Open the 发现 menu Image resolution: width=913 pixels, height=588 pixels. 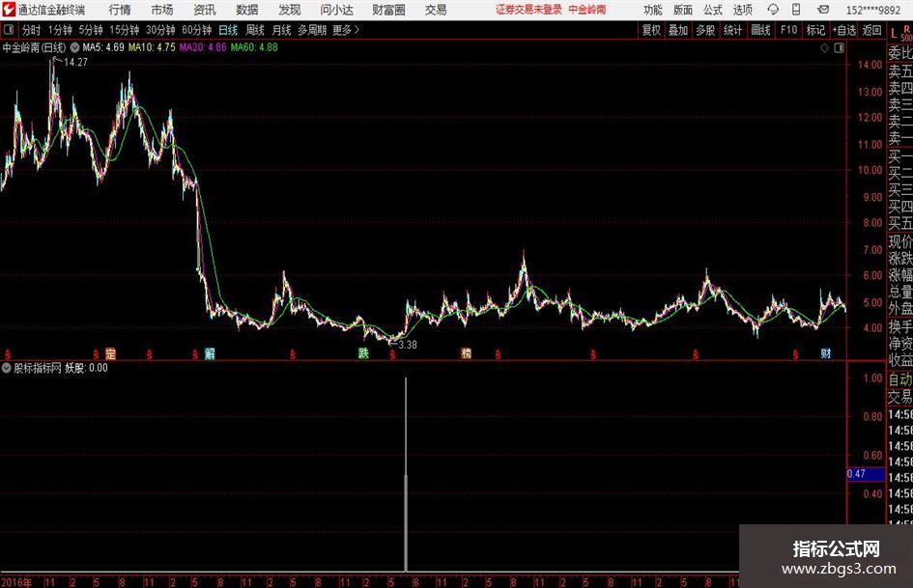[x=290, y=10]
